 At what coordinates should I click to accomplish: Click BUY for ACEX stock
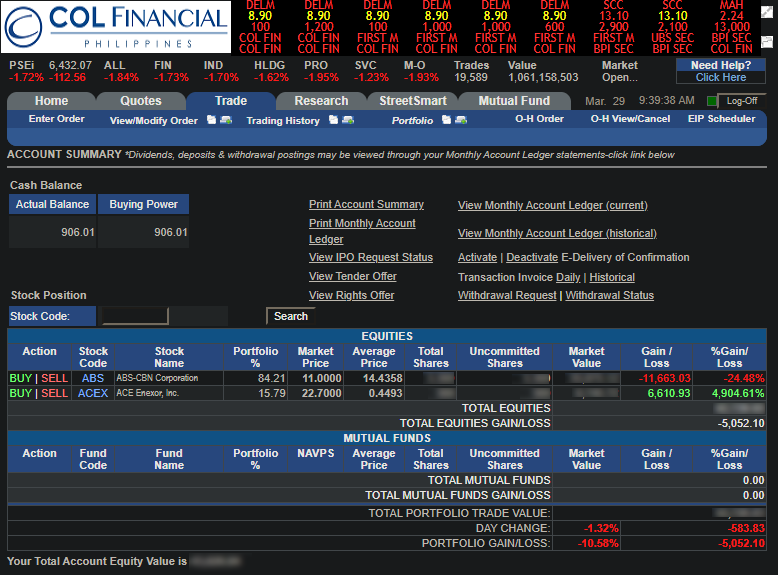click(x=21, y=393)
